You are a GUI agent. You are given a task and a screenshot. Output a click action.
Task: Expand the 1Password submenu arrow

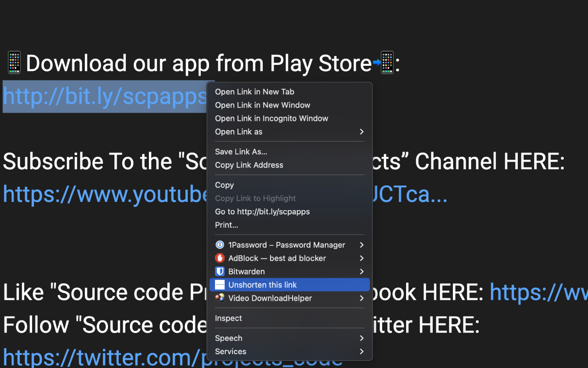(x=362, y=245)
